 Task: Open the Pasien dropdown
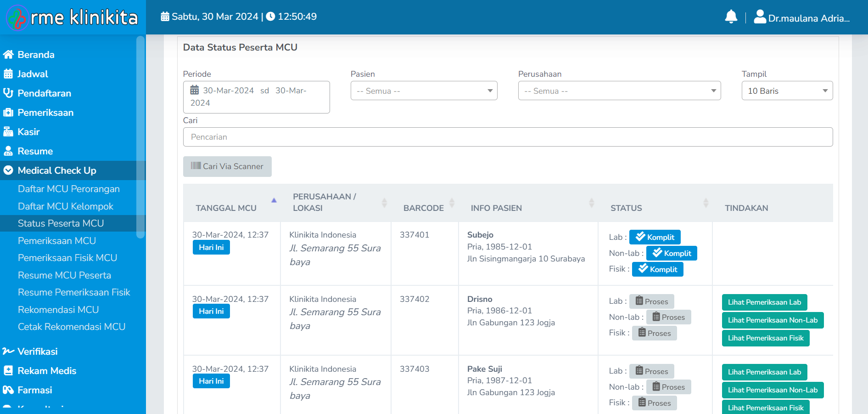pos(424,91)
